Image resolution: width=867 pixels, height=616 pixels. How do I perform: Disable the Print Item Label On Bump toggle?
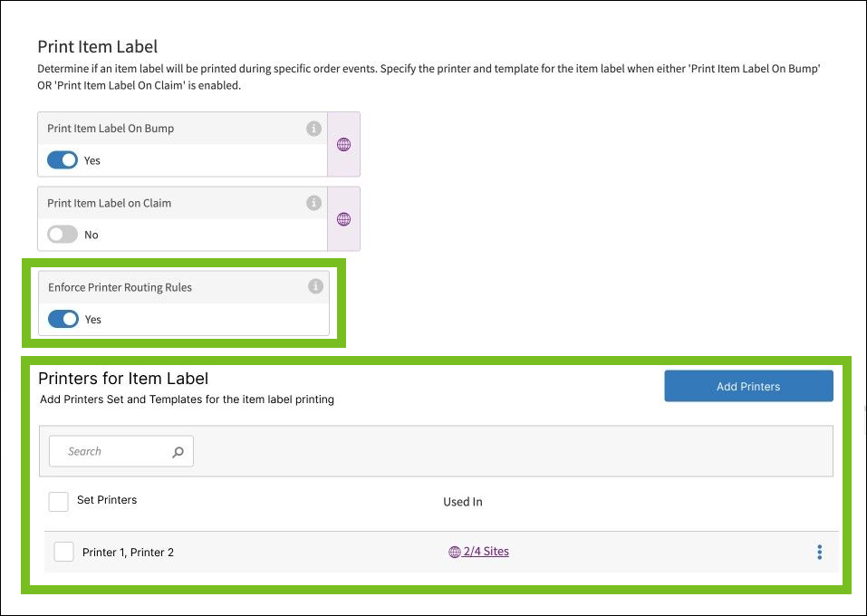coord(63,160)
